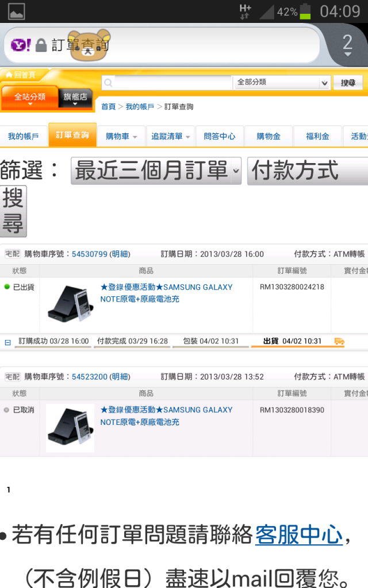Tap the 回首頁 home icon link
The width and height of the screenshot is (368, 588).
click(x=21, y=75)
